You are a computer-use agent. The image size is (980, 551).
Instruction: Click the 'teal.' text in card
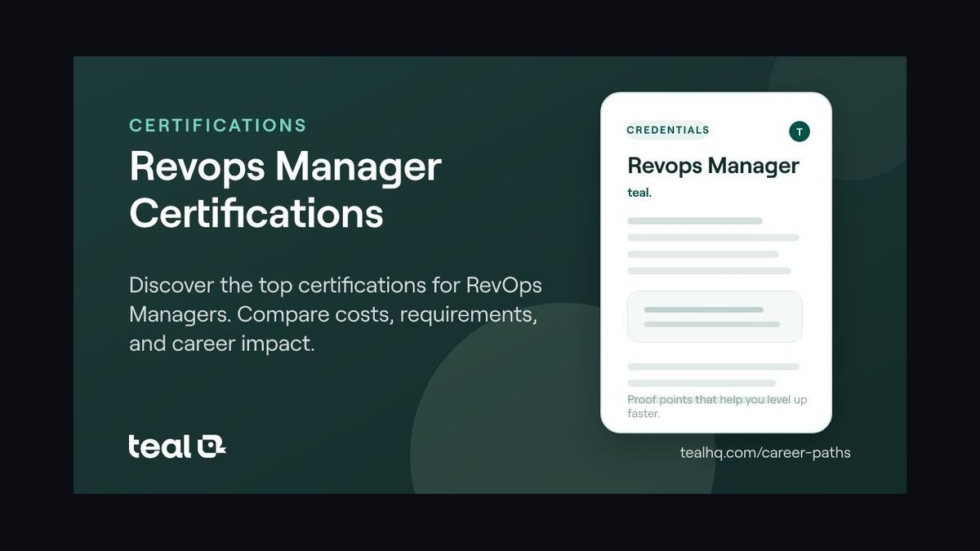coord(639,193)
